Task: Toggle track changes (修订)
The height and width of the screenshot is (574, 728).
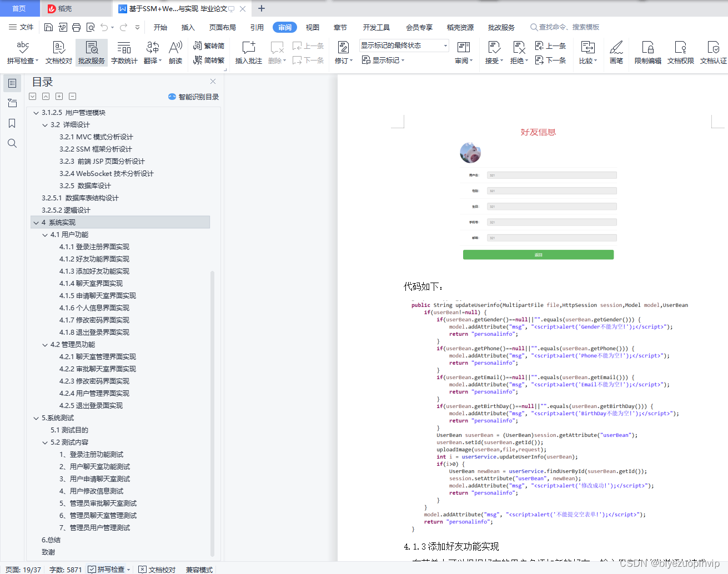Action: coord(344,52)
